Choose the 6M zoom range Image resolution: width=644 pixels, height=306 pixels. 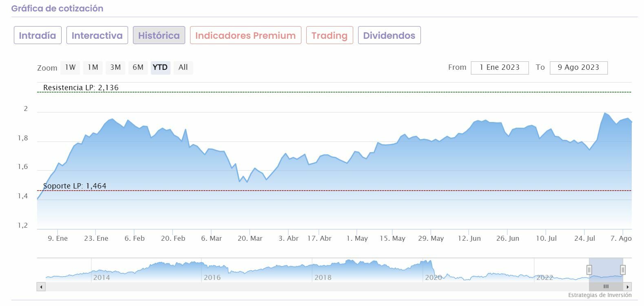(x=138, y=67)
